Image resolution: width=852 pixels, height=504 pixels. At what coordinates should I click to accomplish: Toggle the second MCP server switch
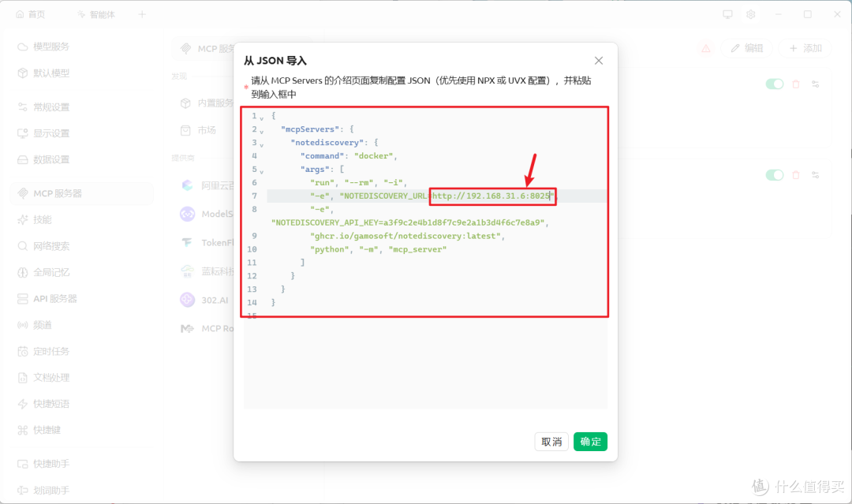775,175
